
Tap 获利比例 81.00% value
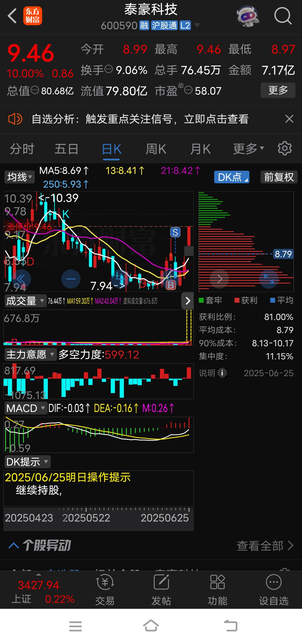tap(279, 317)
